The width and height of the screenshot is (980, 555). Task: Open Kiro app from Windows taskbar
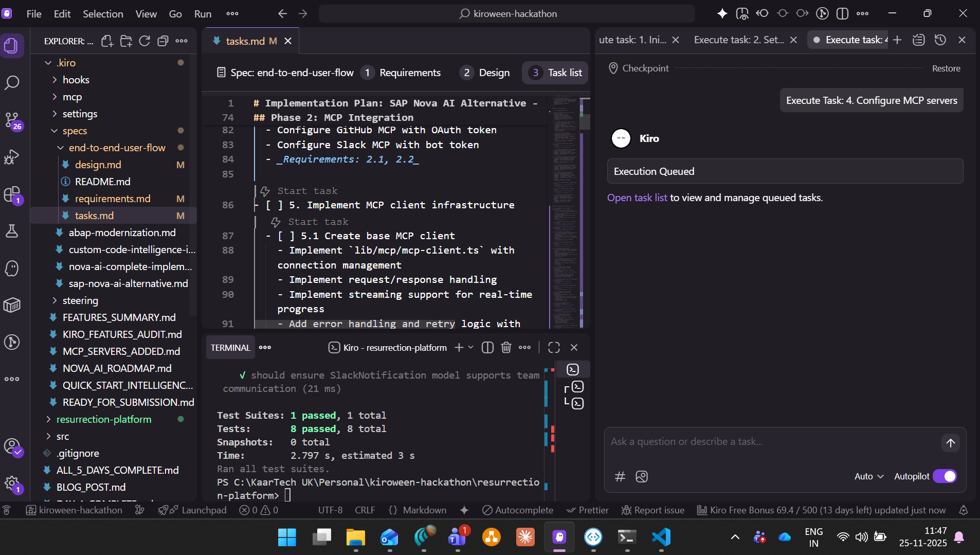tap(559, 538)
